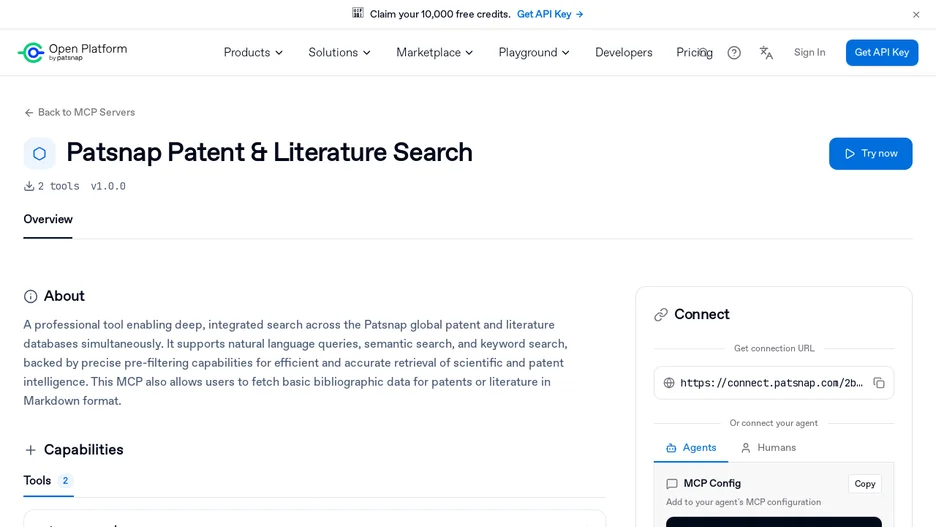Expand the Playground dropdown menu
Image resolution: width=936 pixels, height=527 pixels.
point(534,53)
